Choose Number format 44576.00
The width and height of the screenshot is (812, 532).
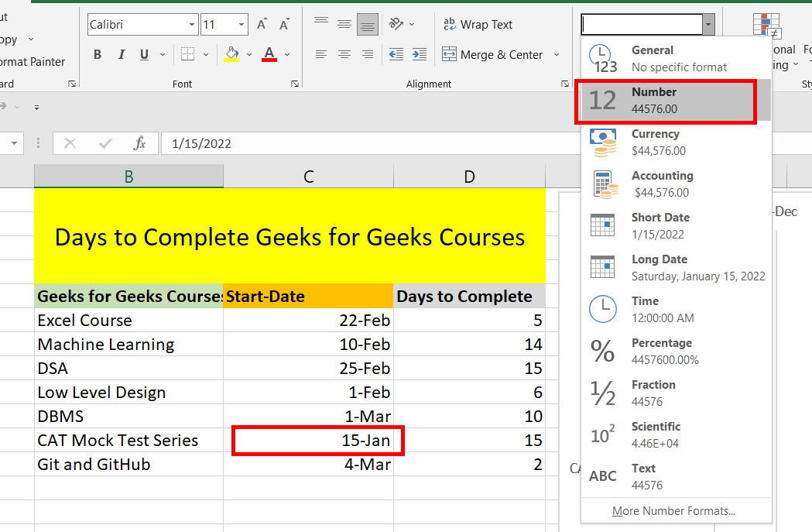pos(677,101)
